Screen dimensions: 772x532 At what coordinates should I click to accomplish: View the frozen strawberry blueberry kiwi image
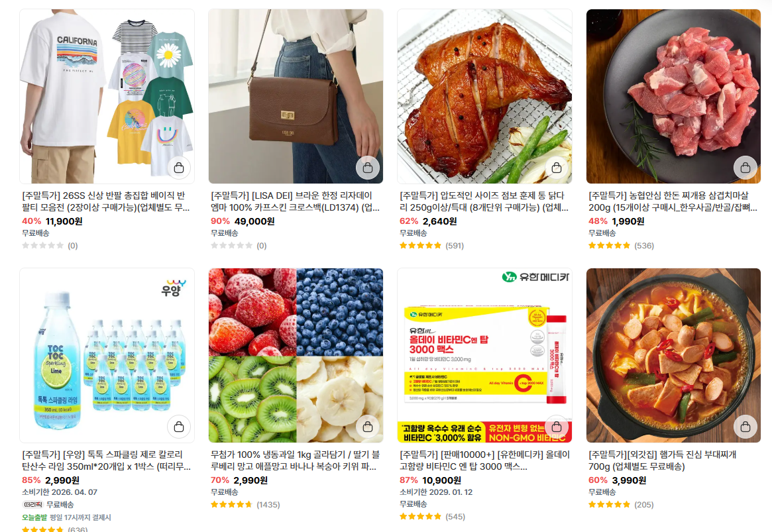point(296,355)
